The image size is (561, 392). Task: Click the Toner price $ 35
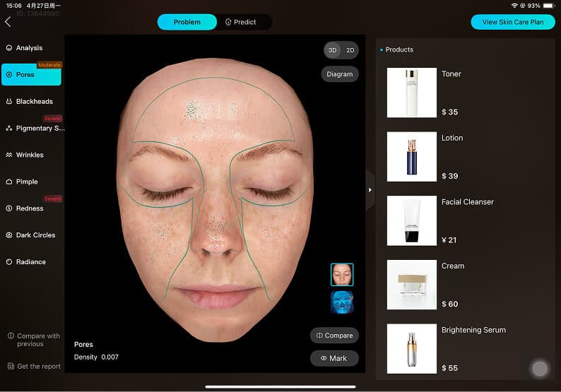[450, 112]
